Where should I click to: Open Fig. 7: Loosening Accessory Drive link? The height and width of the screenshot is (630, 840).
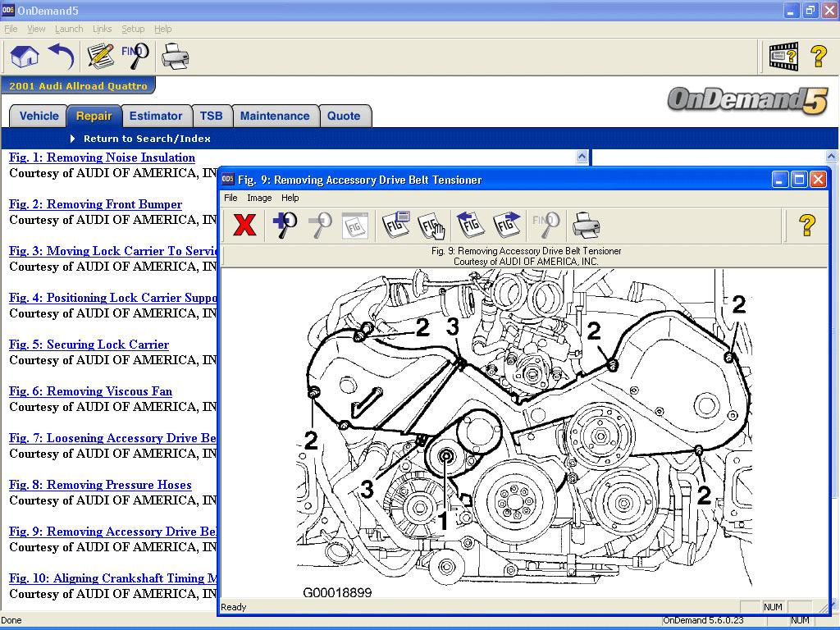click(113, 438)
